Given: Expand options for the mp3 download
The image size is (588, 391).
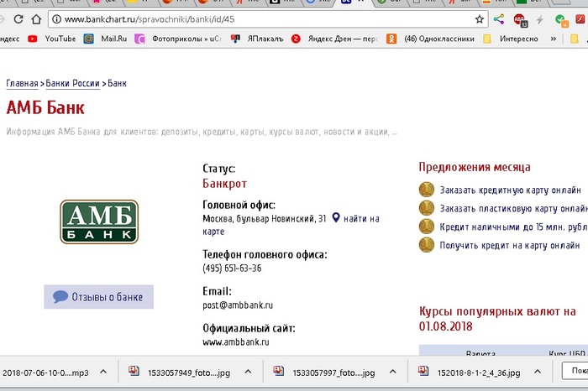Looking at the screenshot, I should [103, 372].
